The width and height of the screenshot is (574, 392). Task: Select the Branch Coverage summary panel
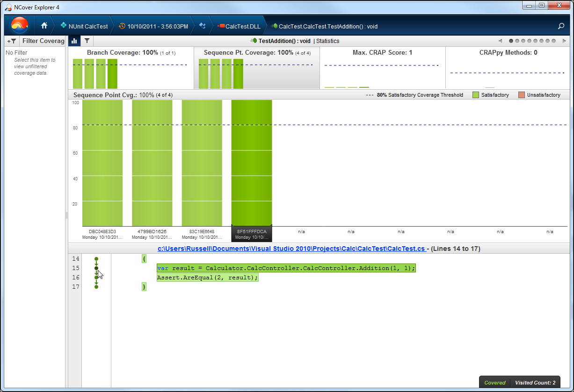click(x=131, y=68)
